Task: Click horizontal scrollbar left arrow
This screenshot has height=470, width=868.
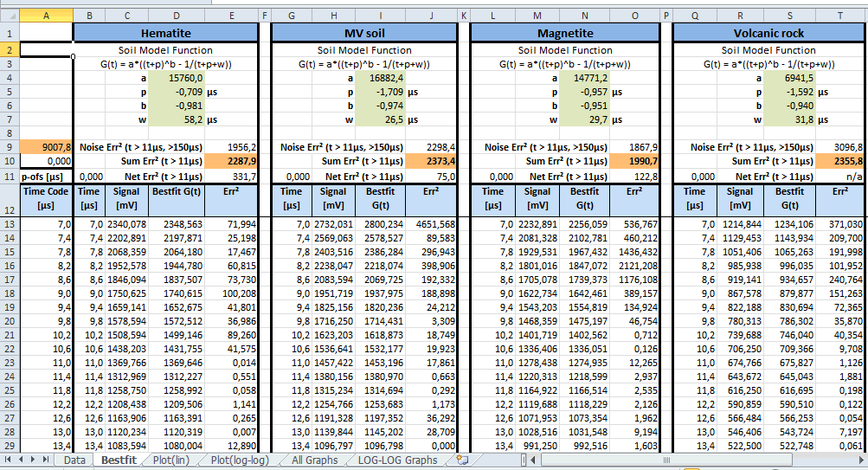Action: point(533,460)
